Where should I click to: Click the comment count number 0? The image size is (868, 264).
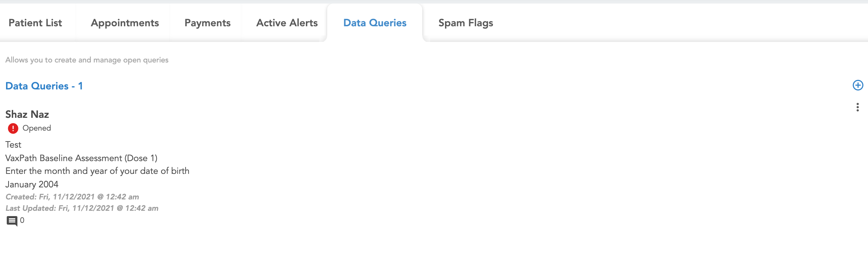point(22,220)
